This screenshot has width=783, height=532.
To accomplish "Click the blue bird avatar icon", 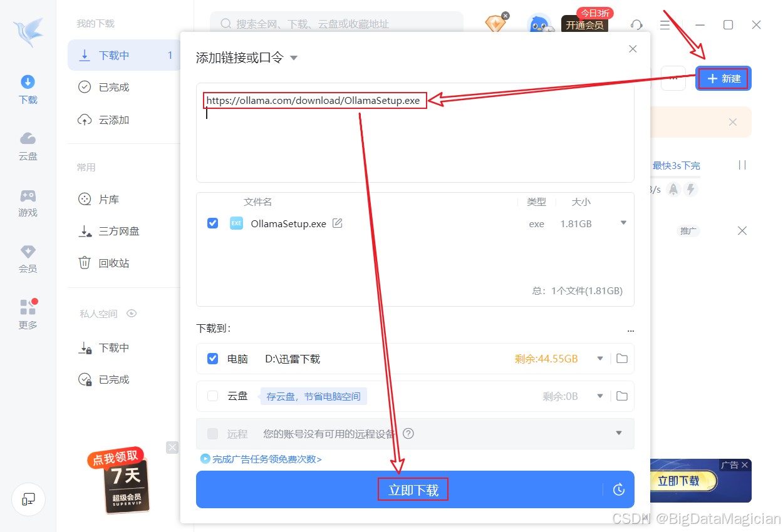I will point(539,25).
